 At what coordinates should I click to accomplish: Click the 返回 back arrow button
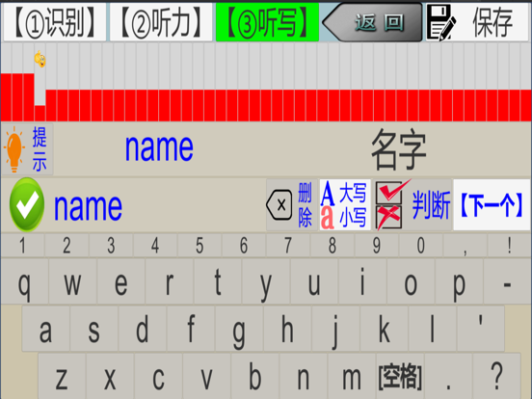tap(372, 22)
